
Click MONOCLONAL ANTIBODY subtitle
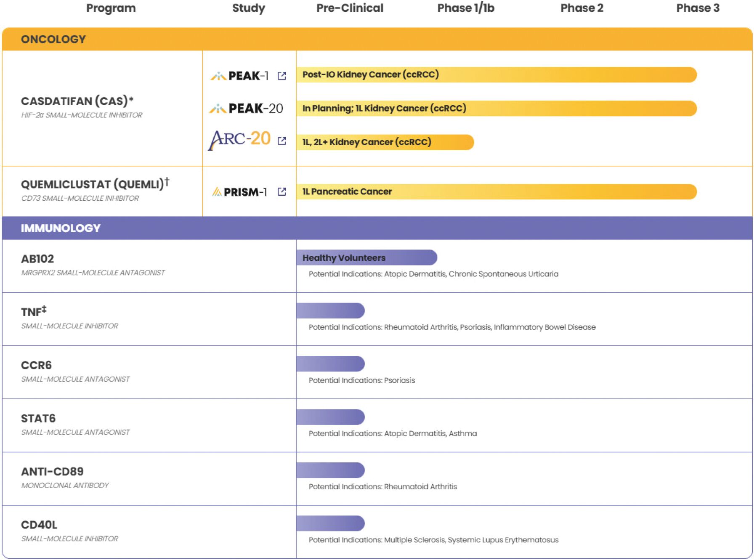coord(65,486)
